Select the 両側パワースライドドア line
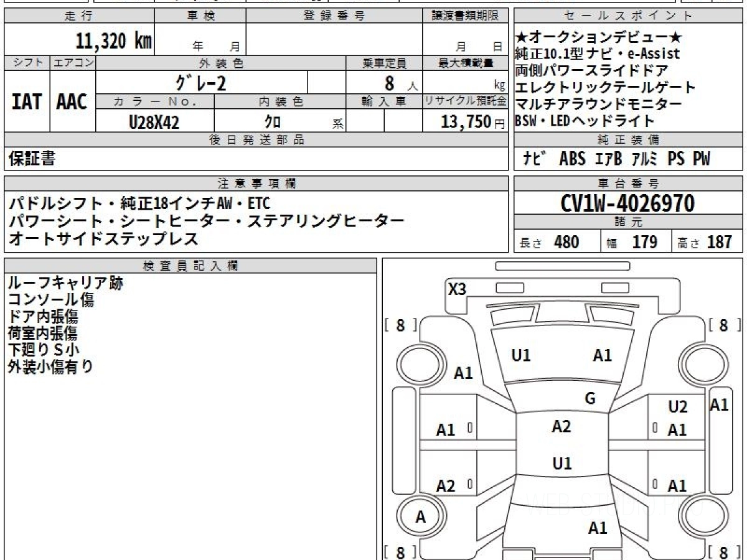Image resolution: width=747 pixels, height=560 pixels. 591,71
